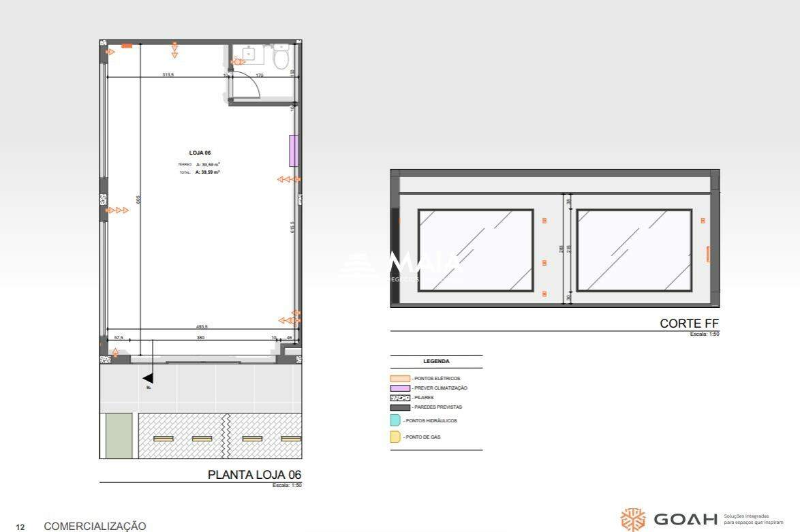800x532 pixels.
Task: Click the Ponto de Gás yellow legend swatch
Action: pos(395,437)
